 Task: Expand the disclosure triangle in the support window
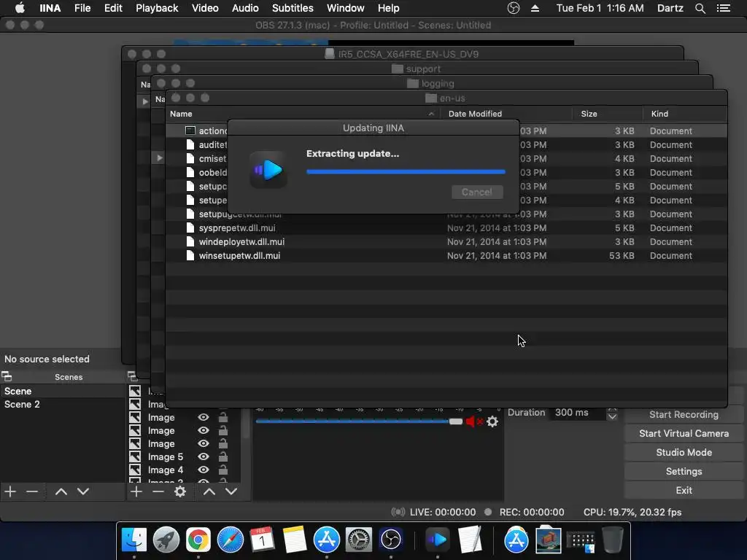click(x=145, y=101)
